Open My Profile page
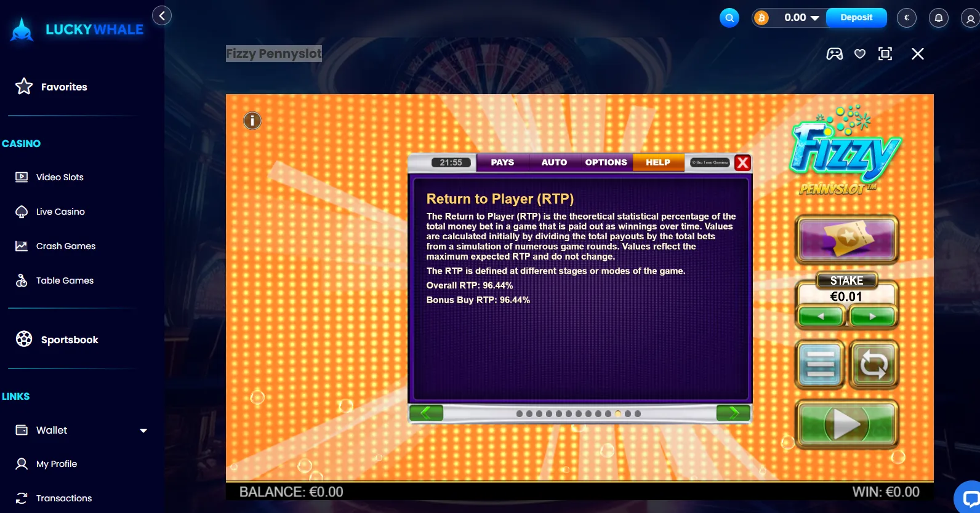This screenshot has height=513, width=980. click(46, 464)
